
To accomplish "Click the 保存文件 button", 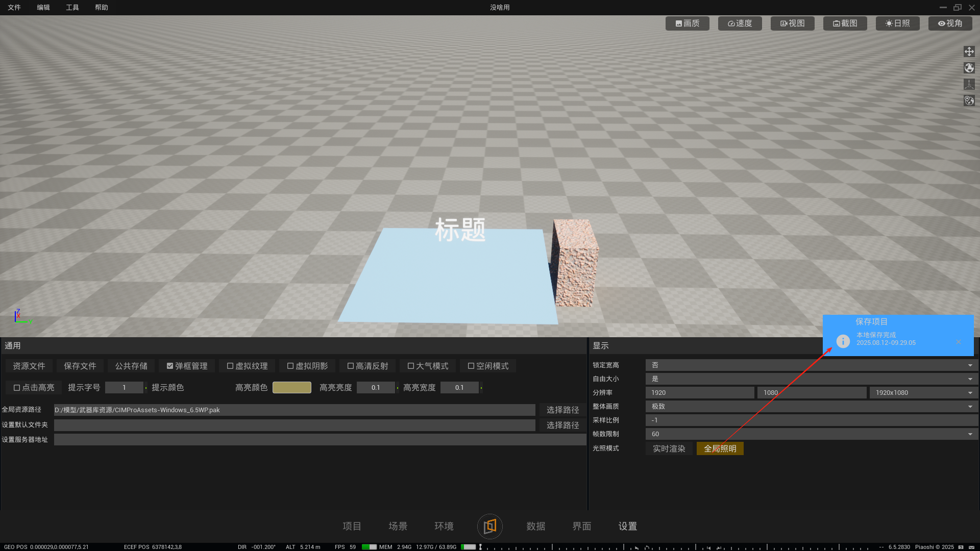I will [80, 366].
